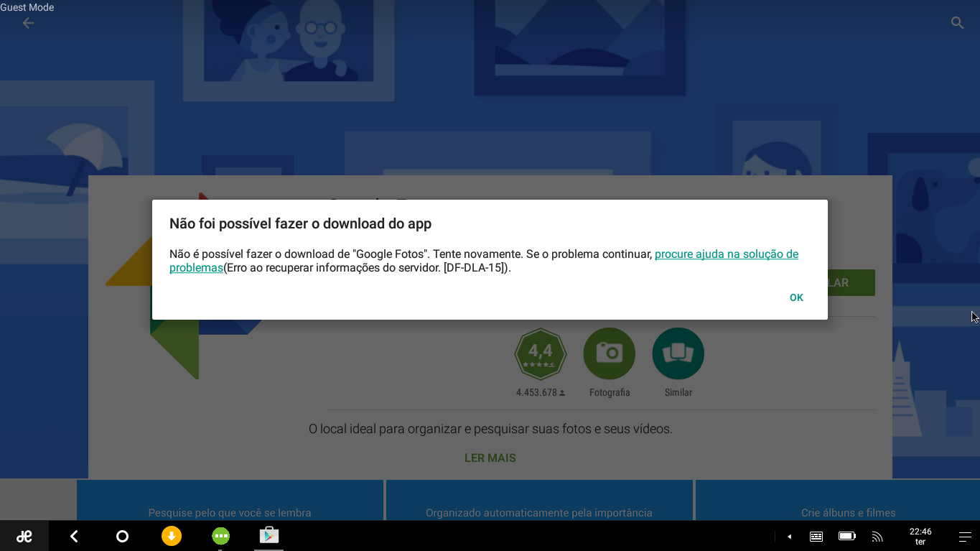
Task: Click the partially hidden green install button
Action: [851, 282]
